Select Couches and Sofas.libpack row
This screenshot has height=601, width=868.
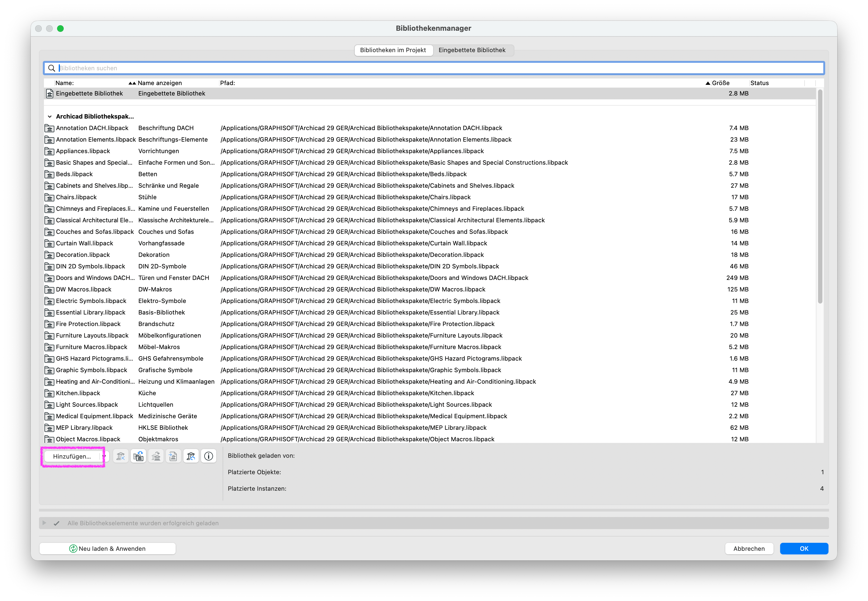pos(430,232)
